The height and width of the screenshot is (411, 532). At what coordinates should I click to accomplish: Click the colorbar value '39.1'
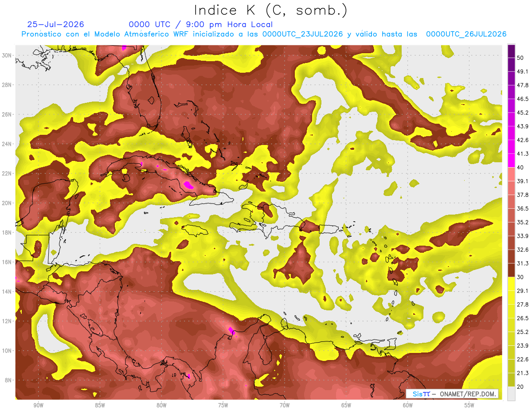523,181
